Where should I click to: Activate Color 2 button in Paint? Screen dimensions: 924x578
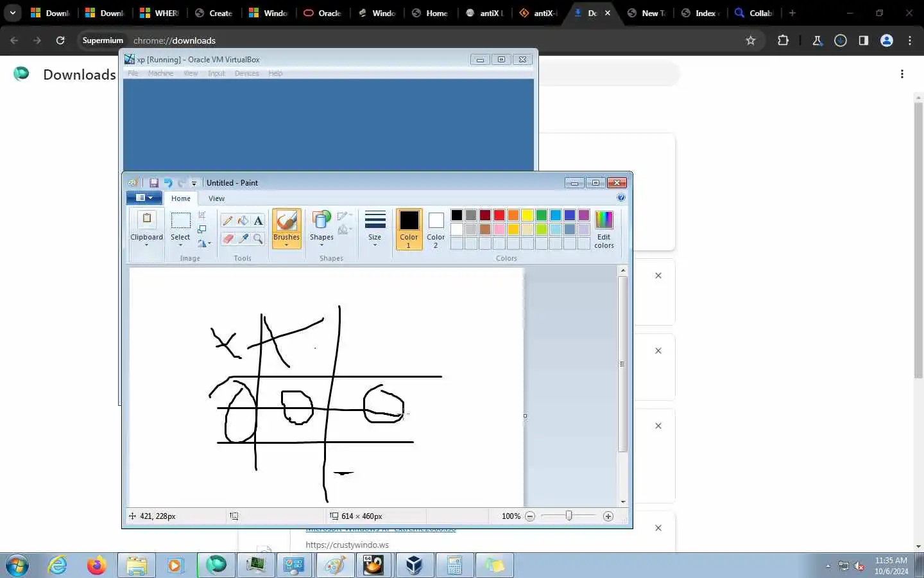point(436,229)
